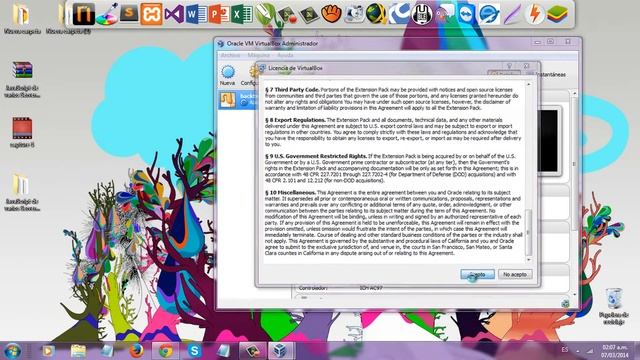Show hidden tray icons arrow
640x360 pixels.
coord(578,351)
